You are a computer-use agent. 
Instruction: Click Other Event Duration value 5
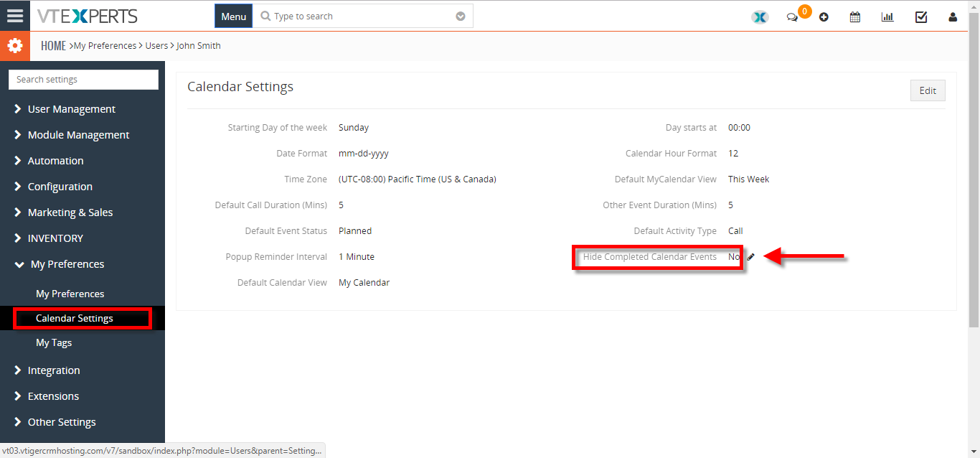tap(731, 205)
